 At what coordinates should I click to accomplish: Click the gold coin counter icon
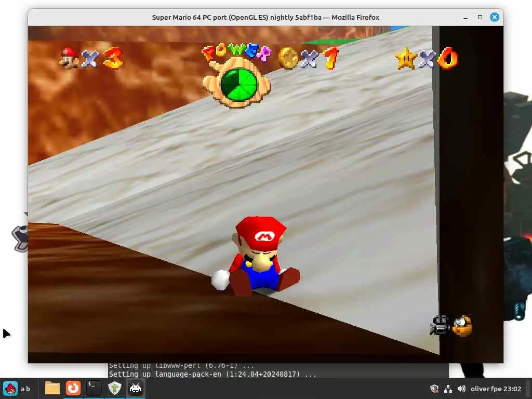click(288, 58)
